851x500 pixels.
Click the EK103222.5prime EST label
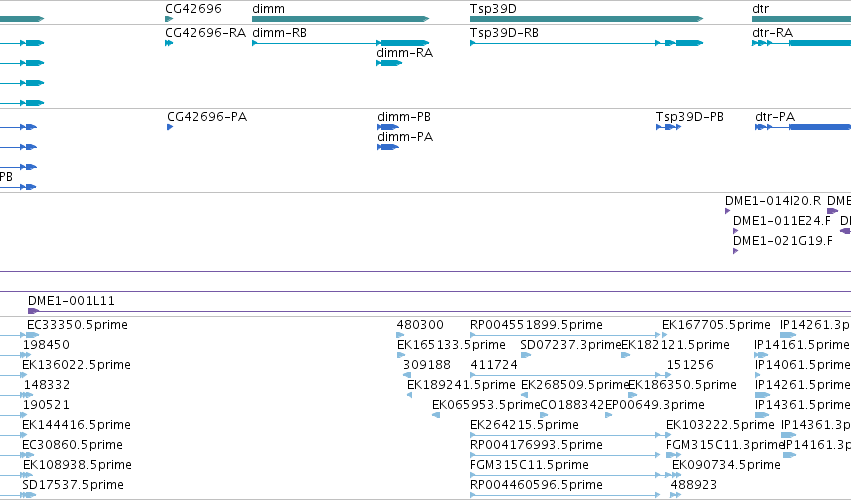coord(720,425)
